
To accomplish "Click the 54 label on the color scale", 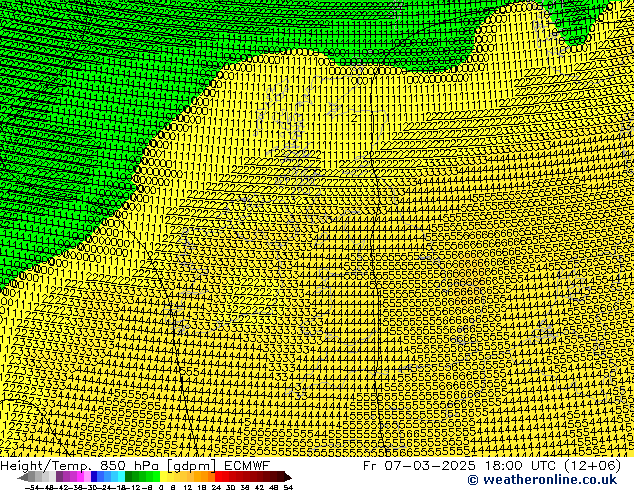I will pyautogui.click(x=288, y=488).
